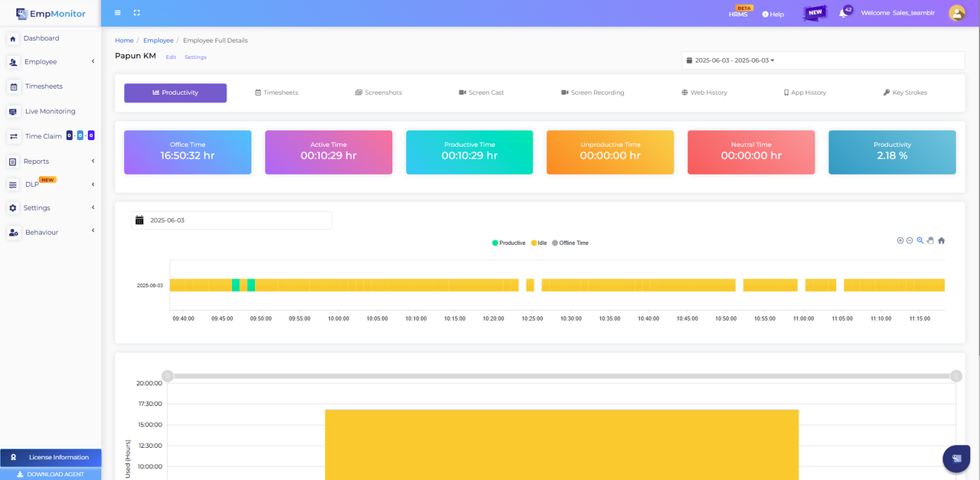Click the Edit link next to Papun KM
The height and width of the screenshot is (480, 980).
pos(171,57)
